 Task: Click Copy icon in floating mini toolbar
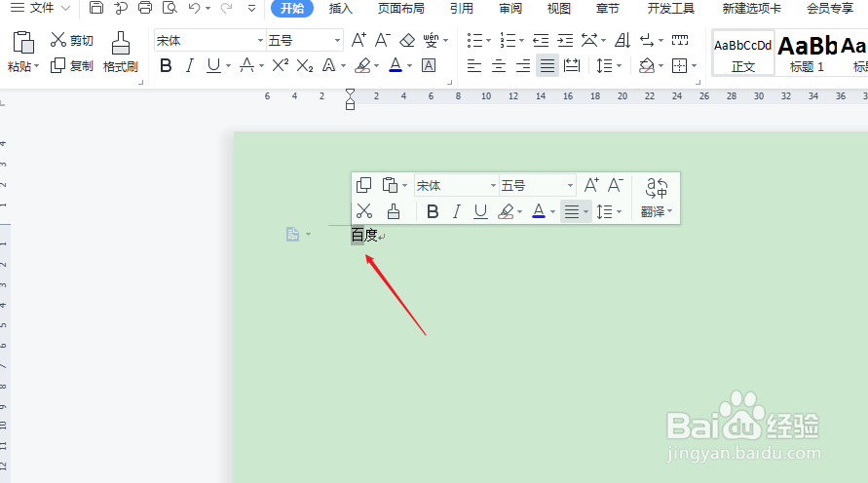[363, 185]
